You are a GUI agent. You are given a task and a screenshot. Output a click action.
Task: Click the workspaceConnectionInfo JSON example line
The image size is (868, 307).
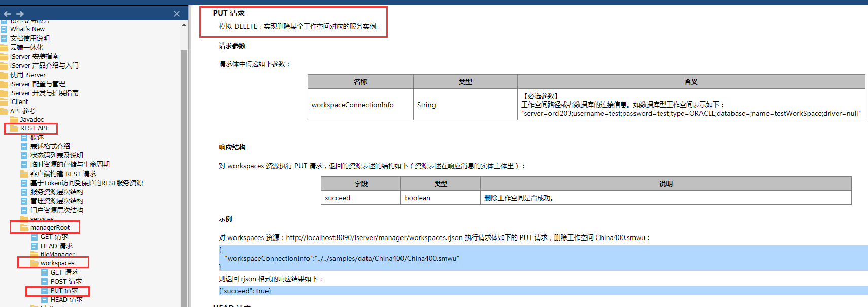pos(342,258)
